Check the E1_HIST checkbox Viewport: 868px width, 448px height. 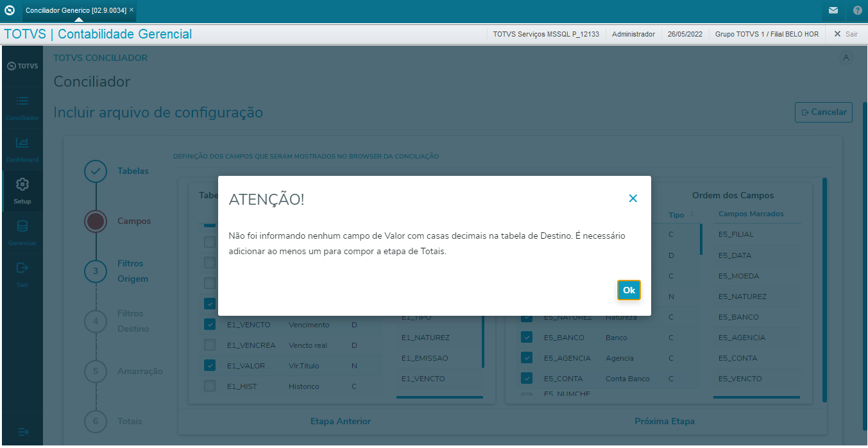point(210,386)
